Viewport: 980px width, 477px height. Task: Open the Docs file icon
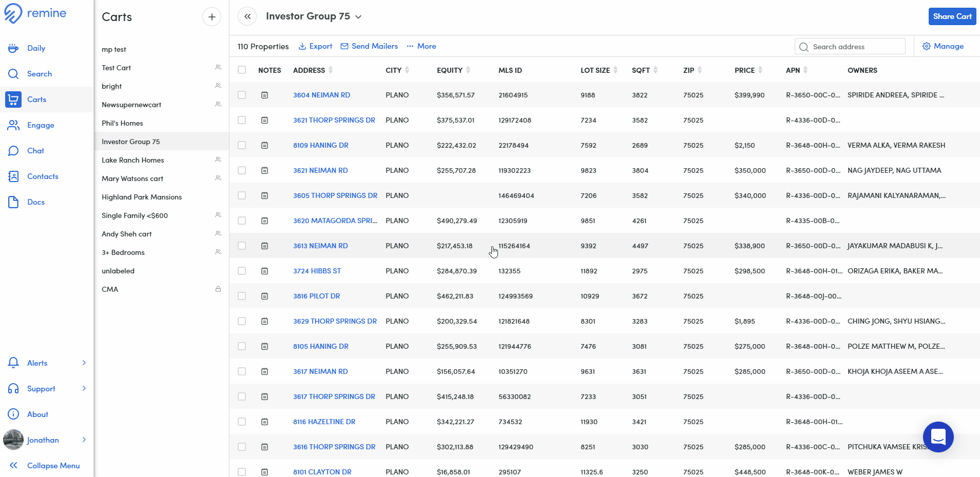13,202
